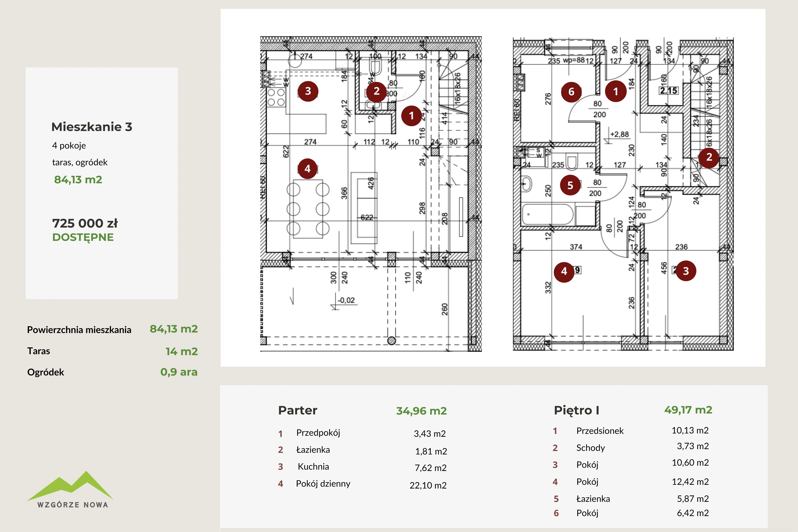Click marker 1 in ground-floor hallway
Screen dimensions: 798x532
coord(411,116)
